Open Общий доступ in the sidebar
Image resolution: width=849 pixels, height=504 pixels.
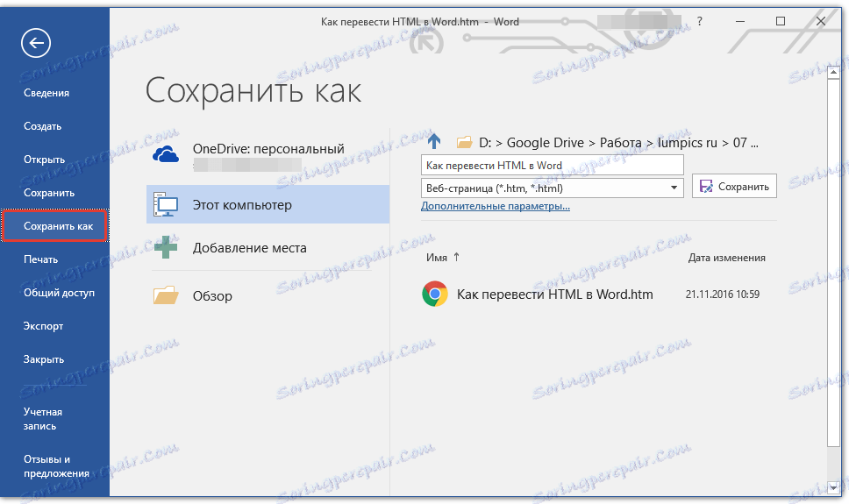coord(59,293)
